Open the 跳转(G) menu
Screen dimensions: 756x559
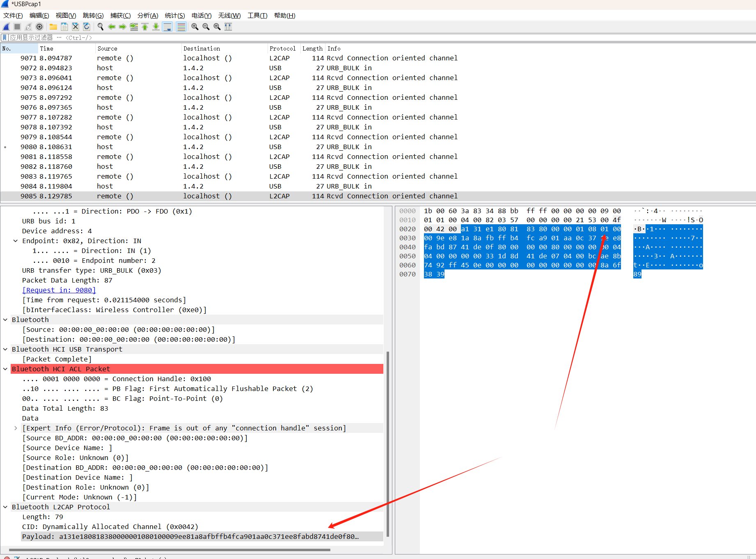pos(93,16)
